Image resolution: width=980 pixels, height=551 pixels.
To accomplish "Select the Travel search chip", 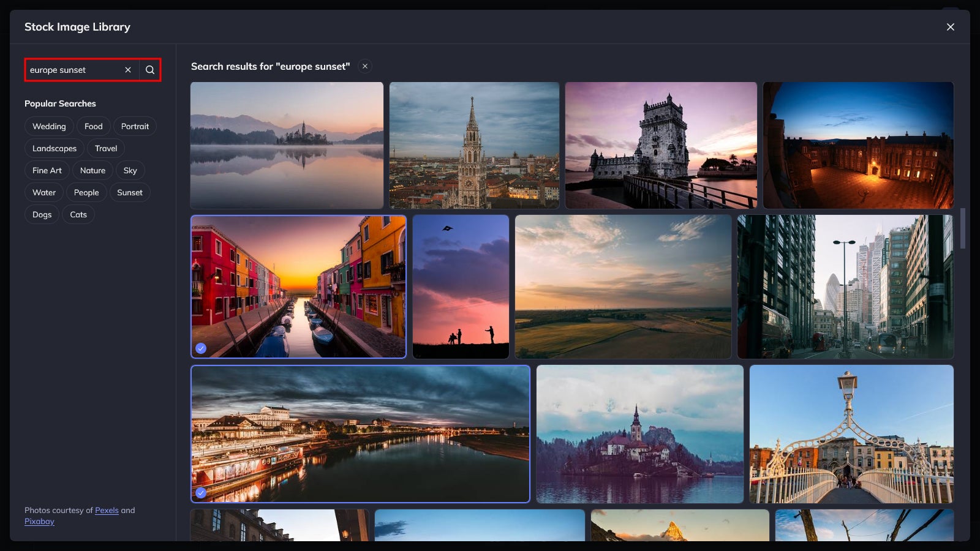I will point(105,148).
